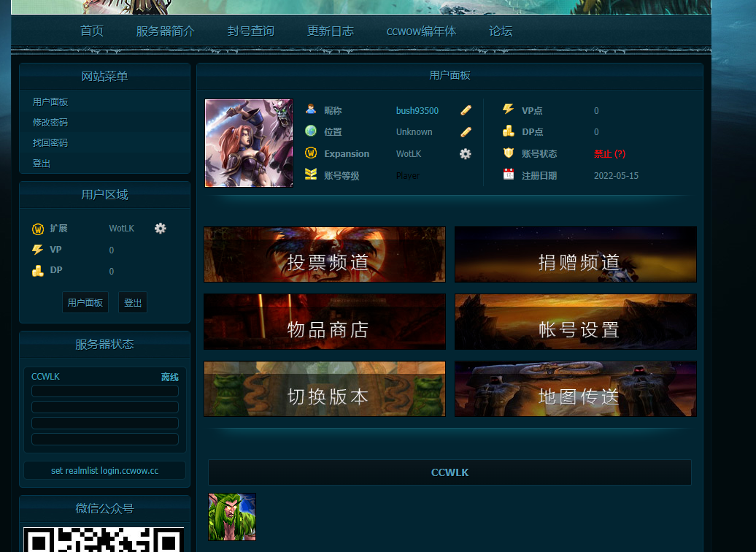Image resolution: width=756 pixels, height=552 pixels.
Task: Open the 投票频道 banner
Action: coord(325,254)
